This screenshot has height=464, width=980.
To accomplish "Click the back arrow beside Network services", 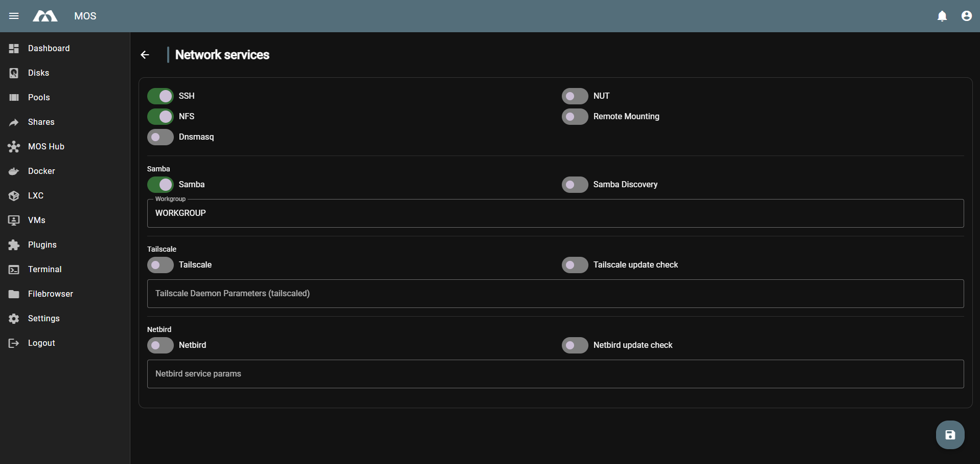I will pos(145,55).
